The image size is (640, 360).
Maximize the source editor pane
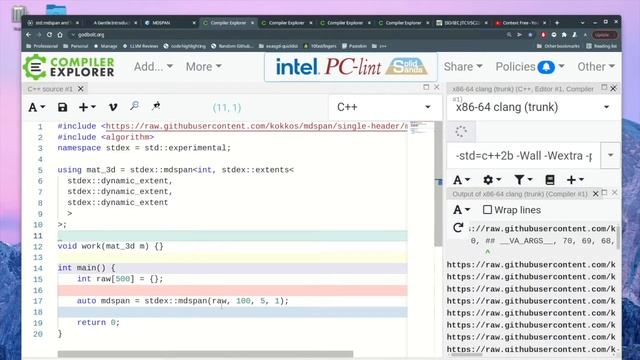pyautogui.click(x=426, y=87)
